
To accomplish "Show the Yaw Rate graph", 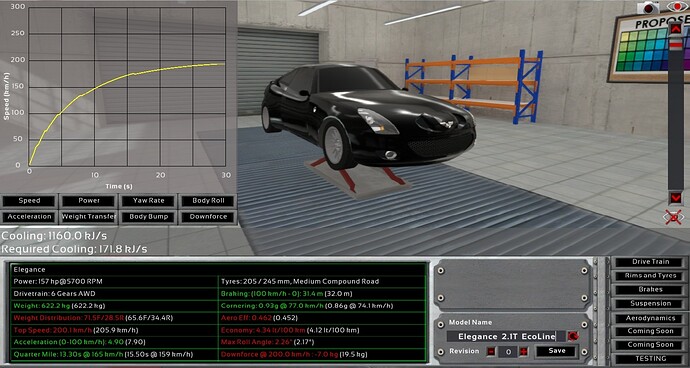I will [149, 201].
